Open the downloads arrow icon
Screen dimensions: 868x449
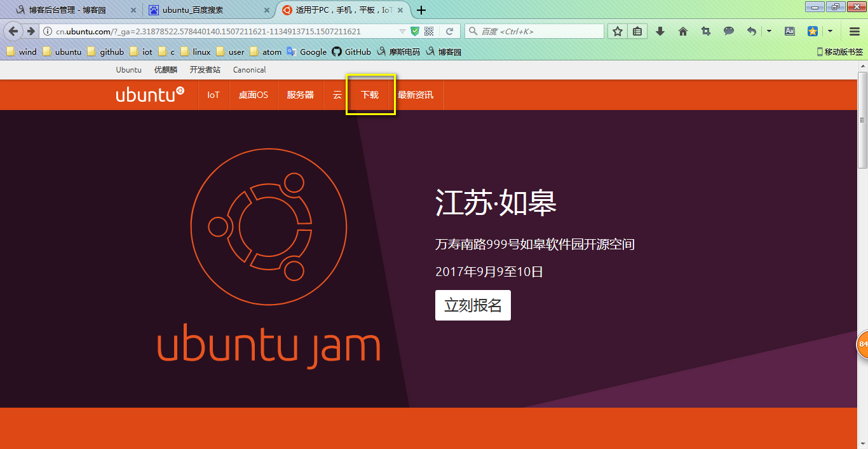pos(660,31)
